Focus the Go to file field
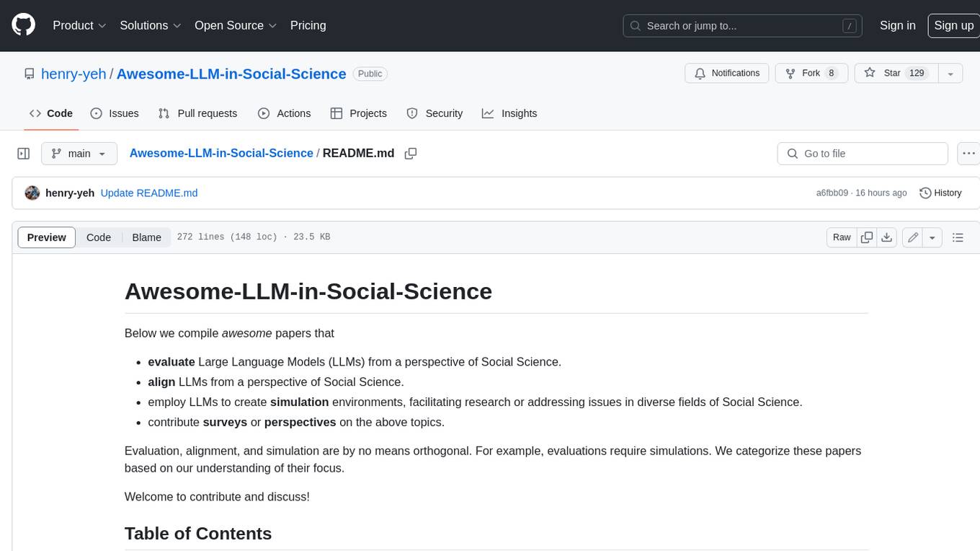Image resolution: width=980 pixels, height=551 pixels. 863,154
